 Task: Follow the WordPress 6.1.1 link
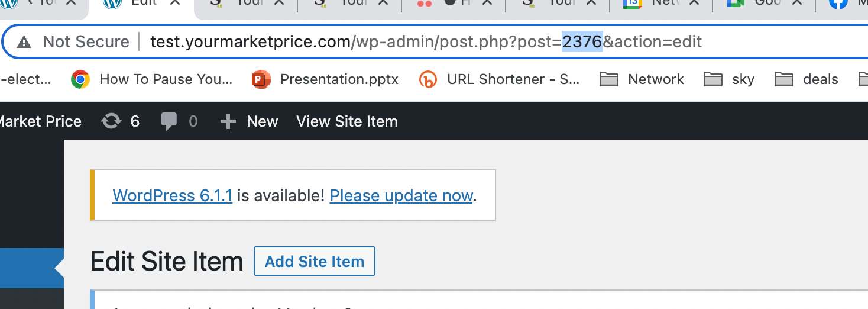(172, 195)
